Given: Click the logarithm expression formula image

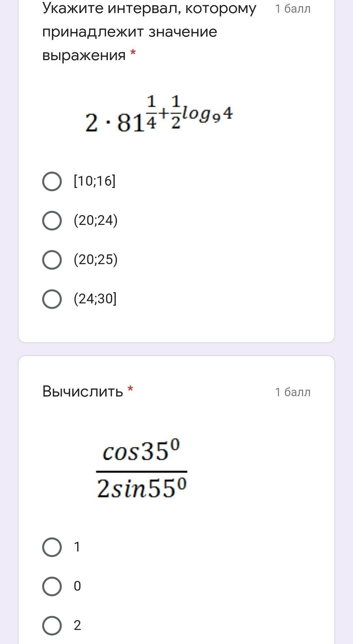Looking at the screenshot, I should tap(159, 115).
